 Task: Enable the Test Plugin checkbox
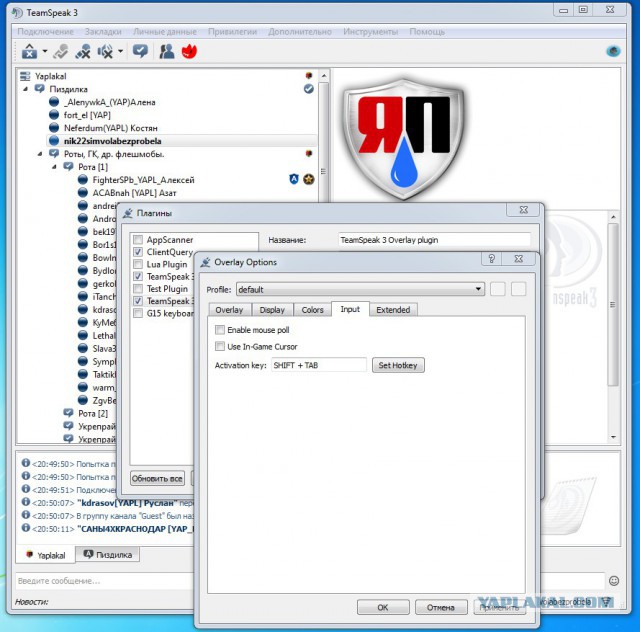(x=138, y=289)
